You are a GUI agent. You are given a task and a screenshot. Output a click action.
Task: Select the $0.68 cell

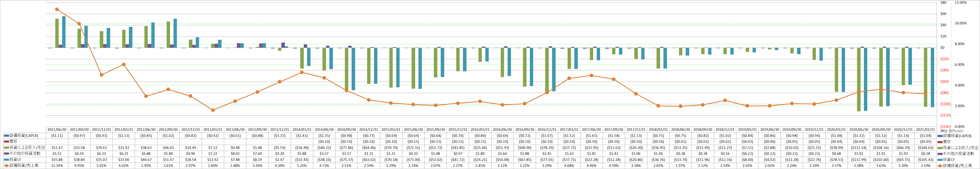coord(837,154)
